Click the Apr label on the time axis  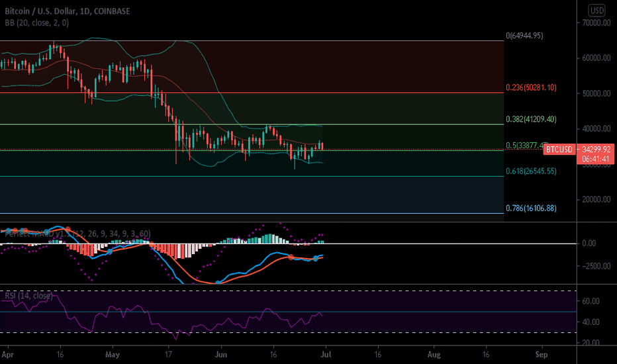(7, 355)
